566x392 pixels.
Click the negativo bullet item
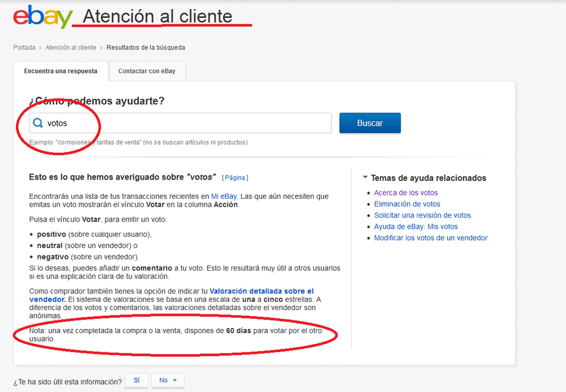click(x=88, y=257)
